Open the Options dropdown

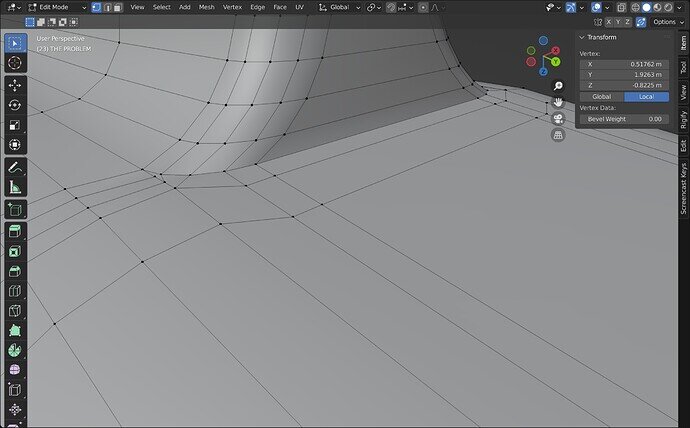click(x=665, y=21)
